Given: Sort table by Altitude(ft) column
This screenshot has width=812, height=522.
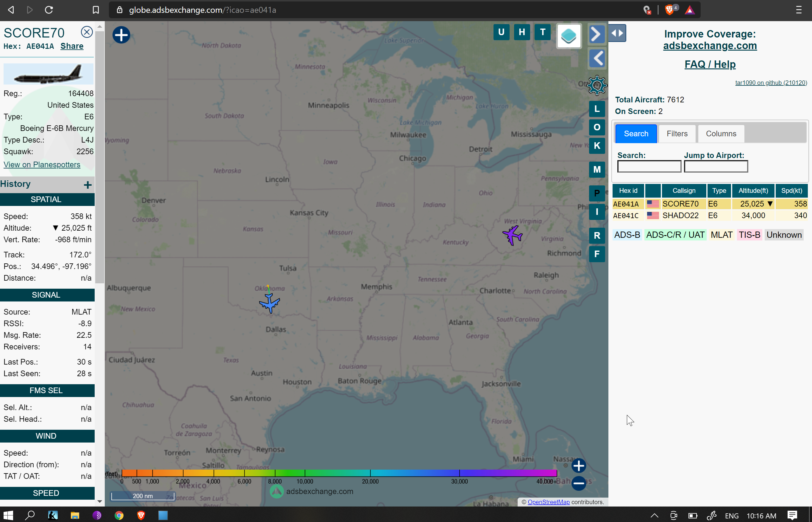Looking at the screenshot, I should 753,190.
